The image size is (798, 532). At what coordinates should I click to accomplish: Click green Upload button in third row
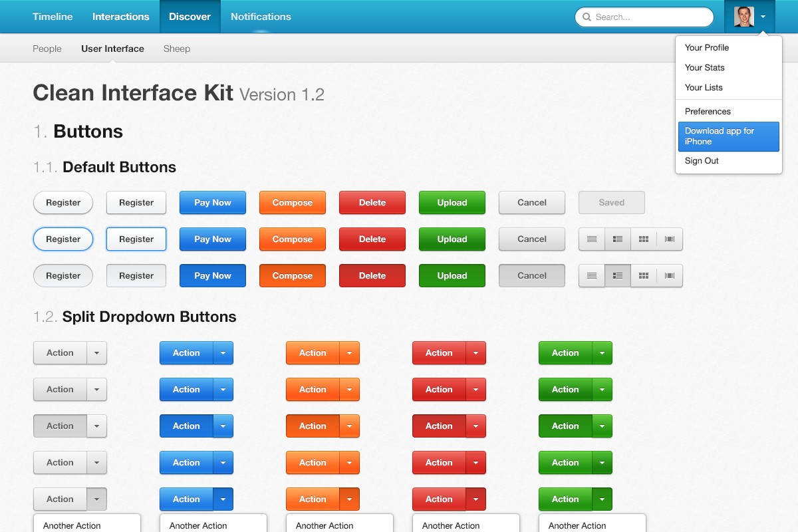pyautogui.click(x=452, y=276)
